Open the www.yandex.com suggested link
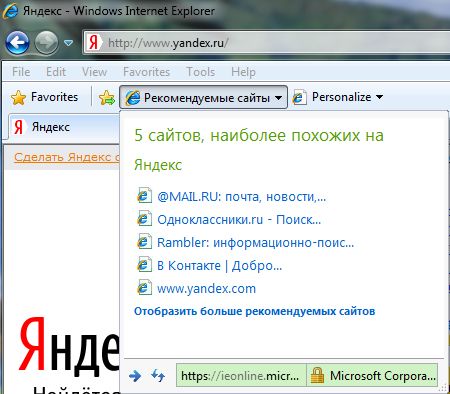 click(207, 288)
